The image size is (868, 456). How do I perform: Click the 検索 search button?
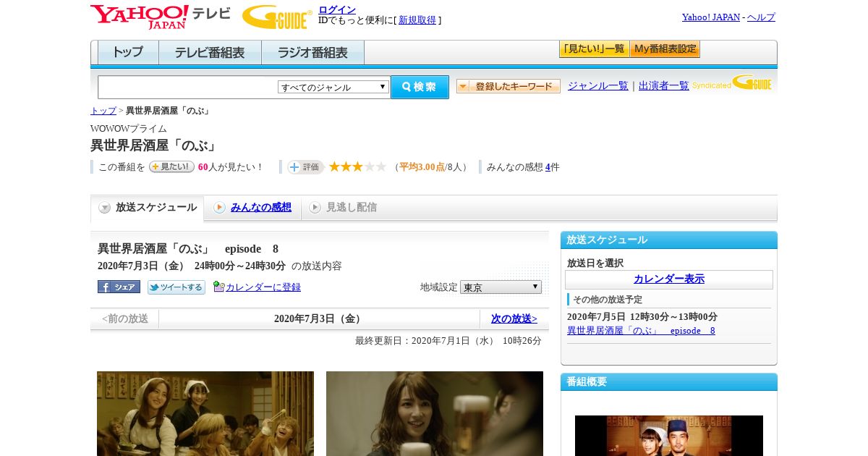(420, 87)
